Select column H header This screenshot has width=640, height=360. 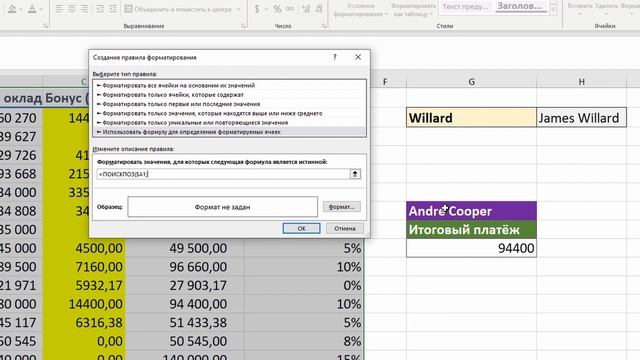pos(582,82)
